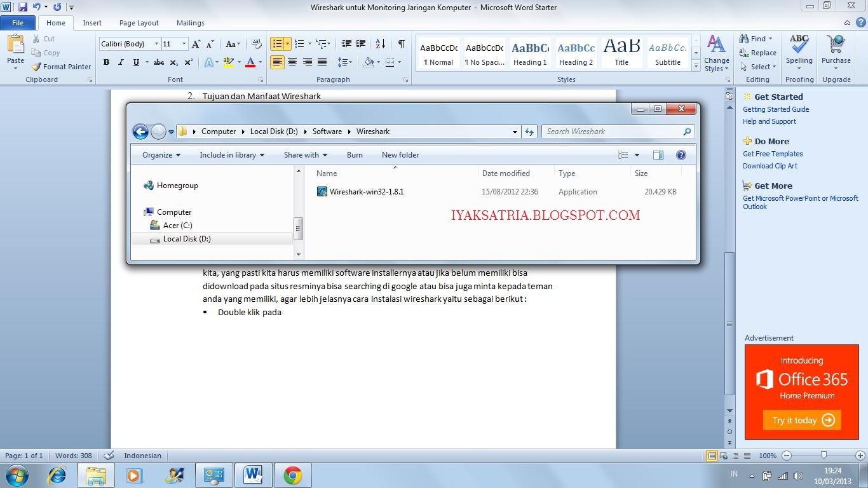Click the Grow Font icon
Viewport: 868px width, 488px height.
click(x=196, y=44)
